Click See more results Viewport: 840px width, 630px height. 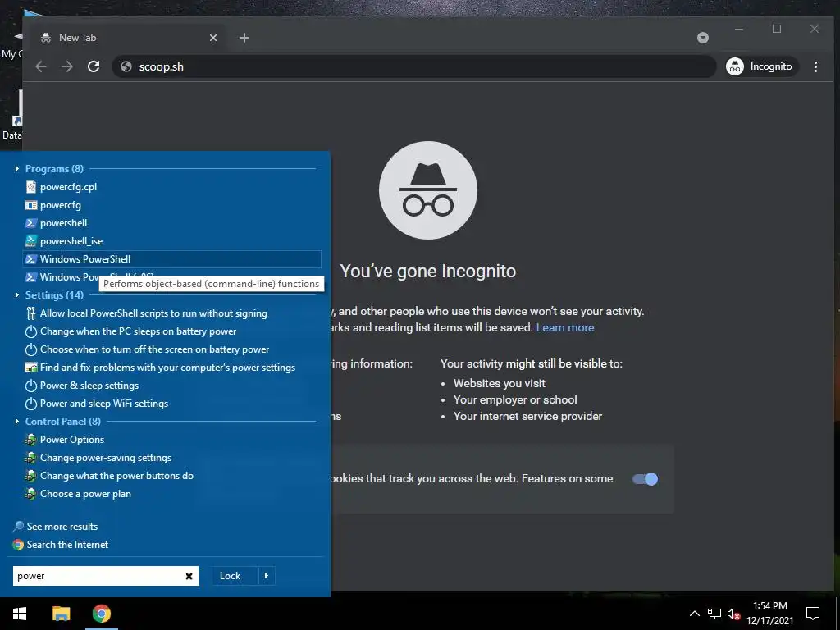coord(55,527)
